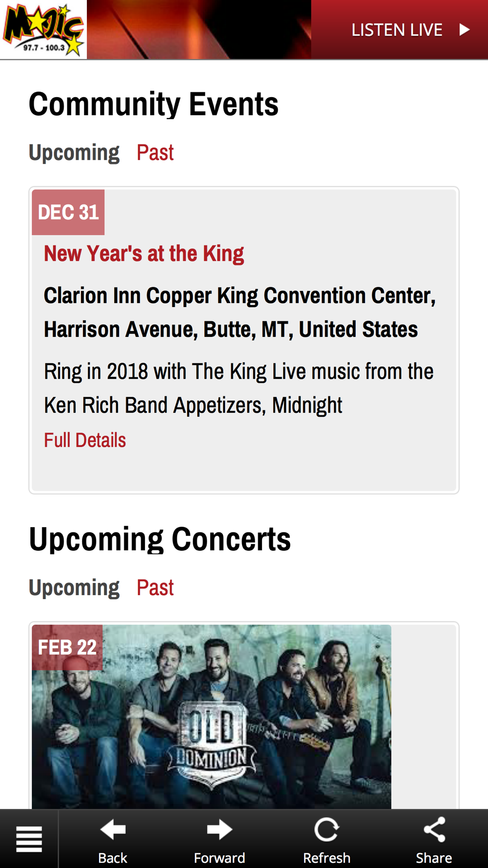Image resolution: width=488 pixels, height=868 pixels.
Task: Open the hamburger menu icon
Action: coord(29,839)
